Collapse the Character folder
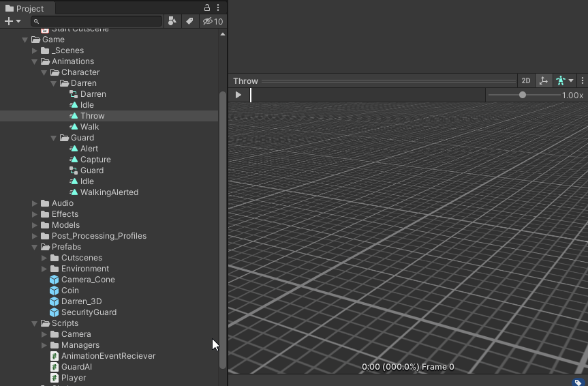This screenshot has width=588, height=386. pyautogui.click(x=44, y=72)
